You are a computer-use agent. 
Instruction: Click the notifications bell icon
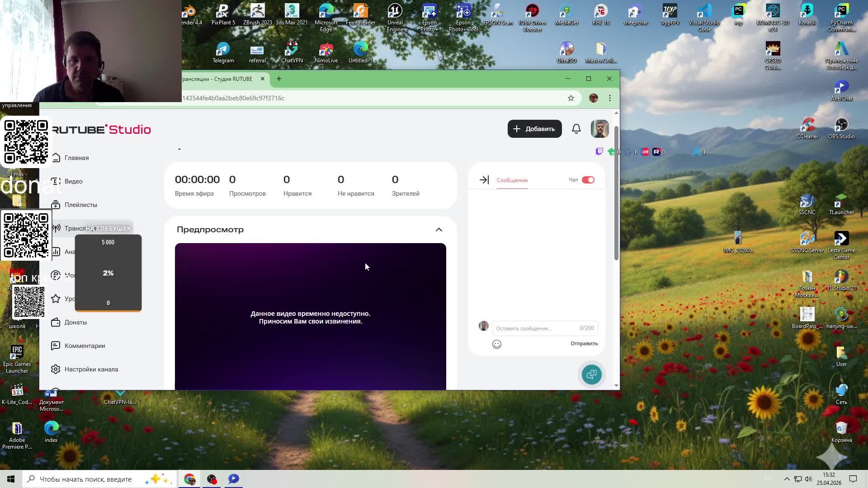[576, 129]
